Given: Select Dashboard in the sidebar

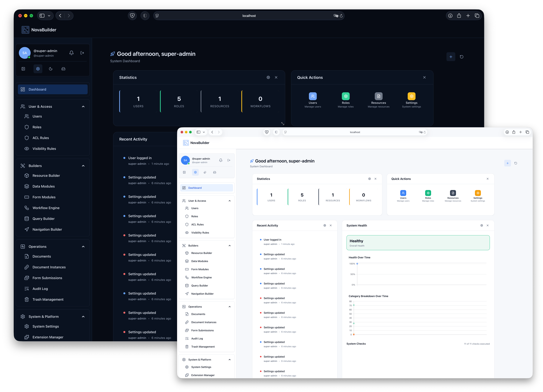Looking at the screenshot, I should 37,89.
